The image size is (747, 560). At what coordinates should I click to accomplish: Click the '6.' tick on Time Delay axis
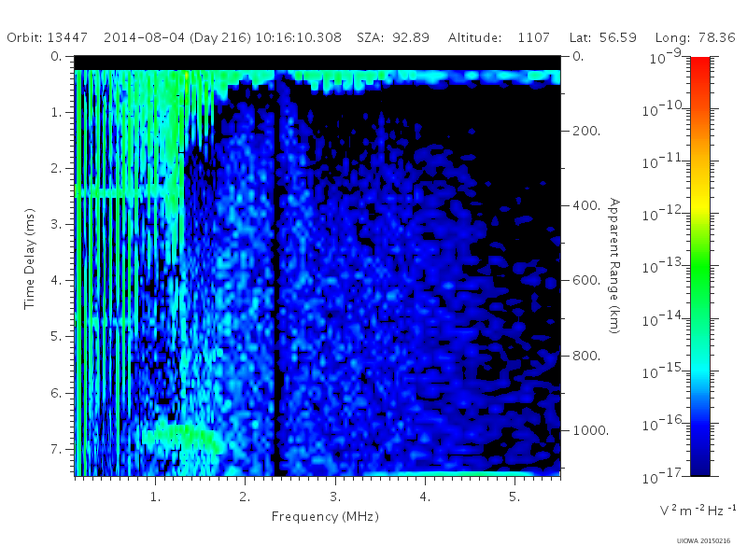[x=56, y=393]
